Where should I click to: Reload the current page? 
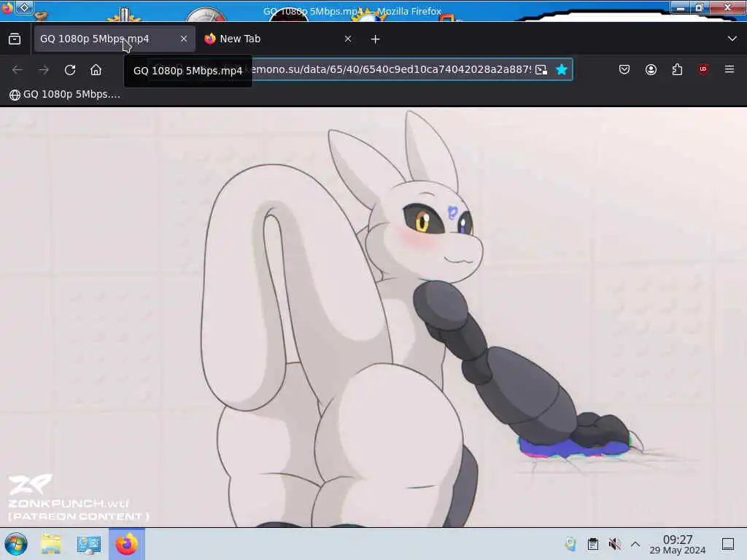pyautogui.click(x=70, y=70)
